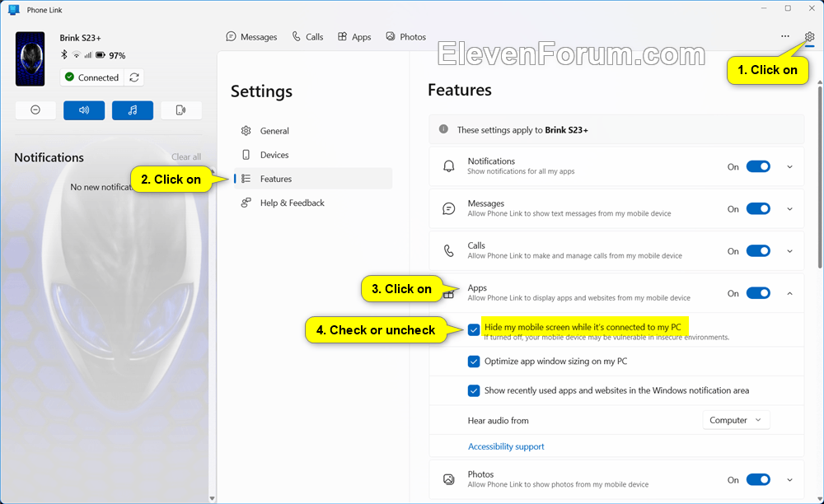
Task: Select Features in Settings menu
Action: [x=313, y=179]
